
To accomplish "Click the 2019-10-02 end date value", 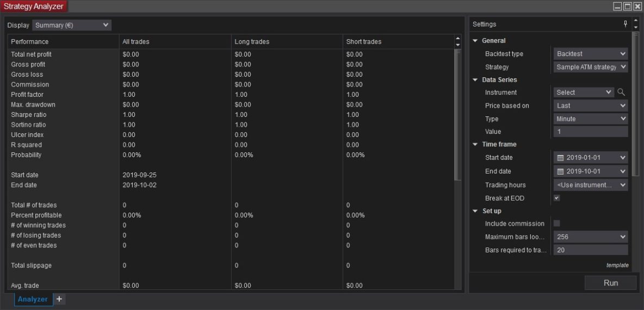I will 139,185.
